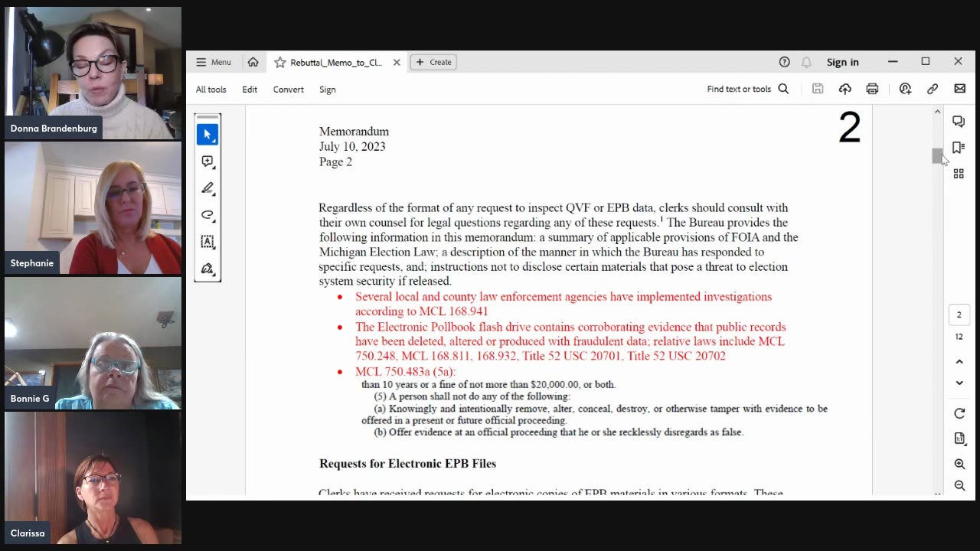
Task: Open the Sign menu
Action: pos(328,90)
